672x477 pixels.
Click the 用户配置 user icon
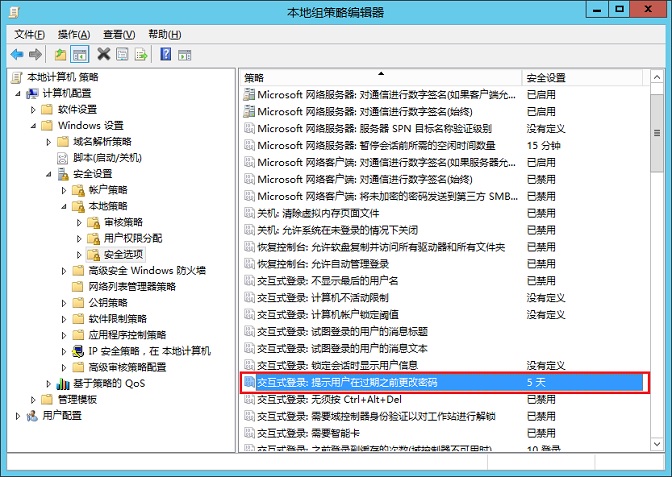click(33, 416)
